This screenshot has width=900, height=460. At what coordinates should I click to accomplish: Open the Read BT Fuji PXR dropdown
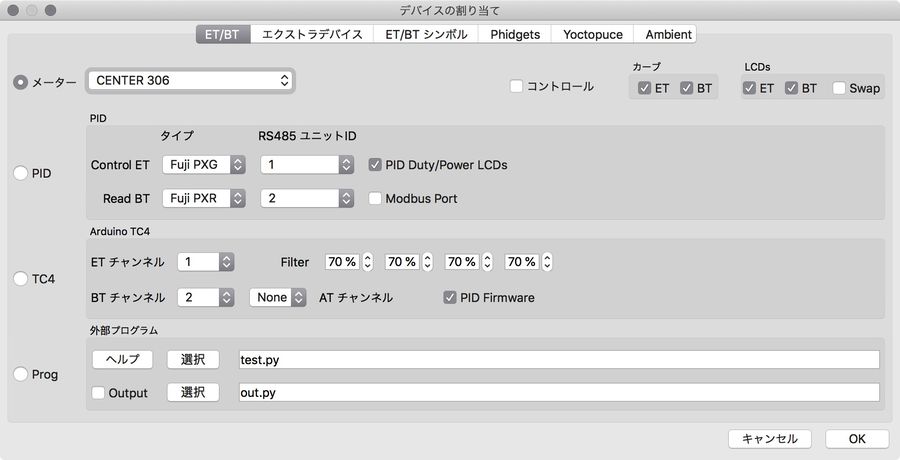[204, 198]
